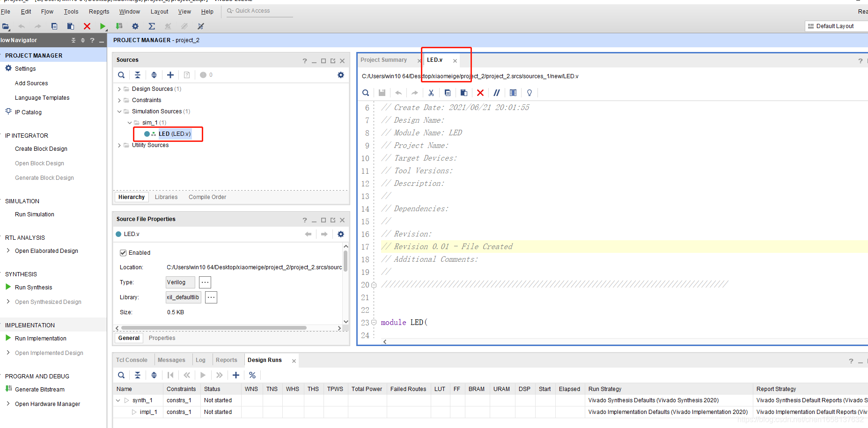
Task: Collapse all items in Sources panel
Action: [138, 75]
